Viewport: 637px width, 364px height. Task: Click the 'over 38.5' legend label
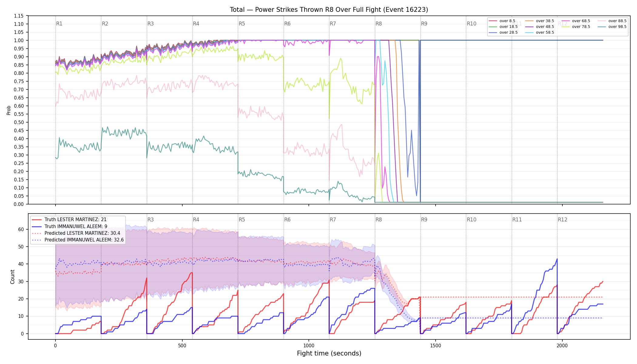545,21
